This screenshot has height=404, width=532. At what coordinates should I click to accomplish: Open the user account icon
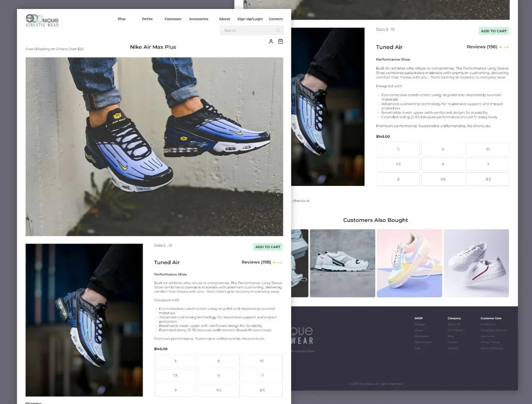(x=271, y=42)
